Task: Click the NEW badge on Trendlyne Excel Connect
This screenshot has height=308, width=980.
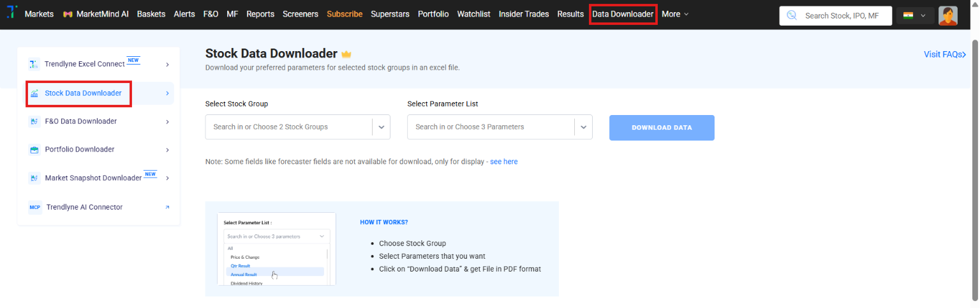Action: 133,60
